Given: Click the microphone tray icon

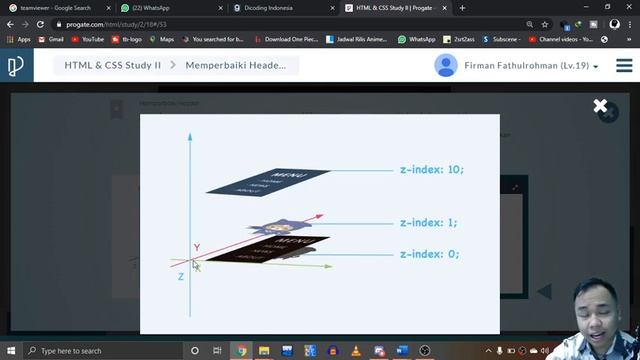Looking at the screenshot, I should pyautogui.click(x=500, y=351).
